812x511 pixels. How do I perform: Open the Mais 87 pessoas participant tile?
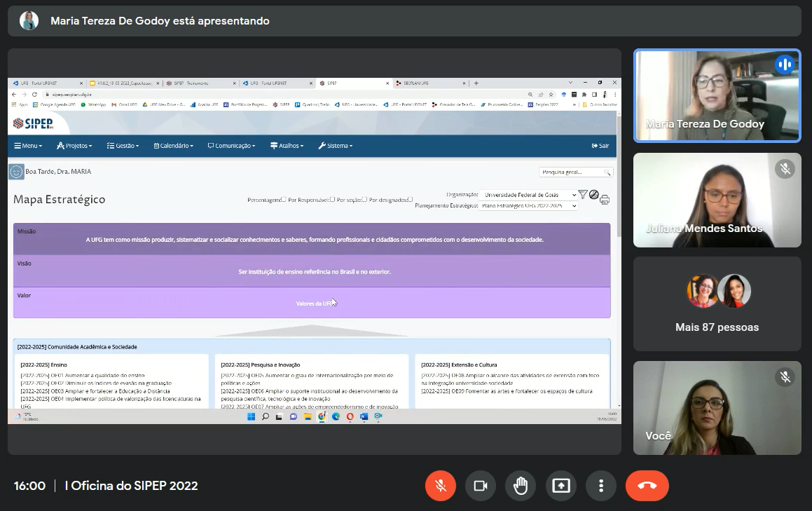717,304
